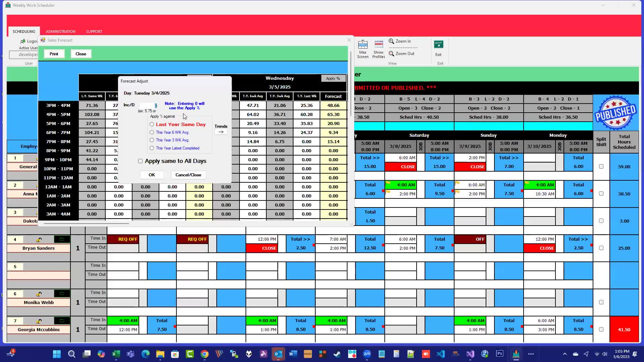Click the Inc/D input field
Screen dimensions: 644x362
point(148,106)
